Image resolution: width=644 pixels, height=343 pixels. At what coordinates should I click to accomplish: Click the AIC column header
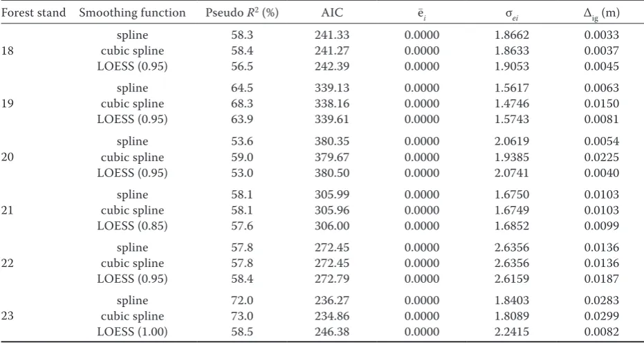tap(332, 13)
